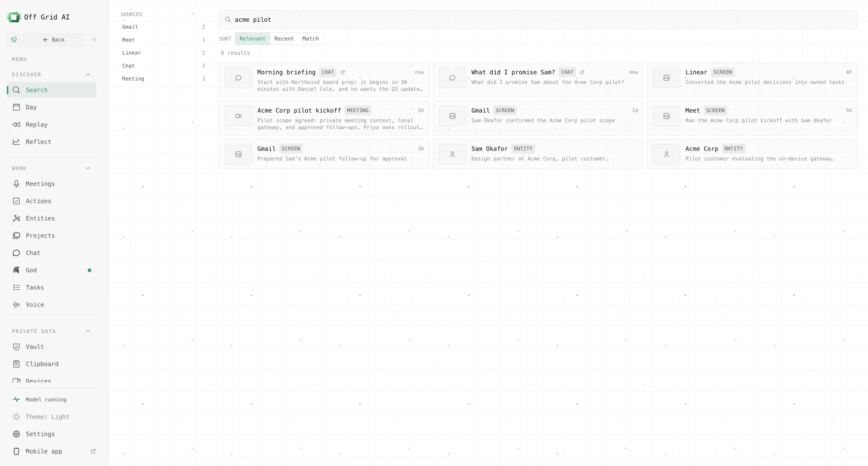Open the Reflect page
868x466 pixels.
tap(52, 142)
